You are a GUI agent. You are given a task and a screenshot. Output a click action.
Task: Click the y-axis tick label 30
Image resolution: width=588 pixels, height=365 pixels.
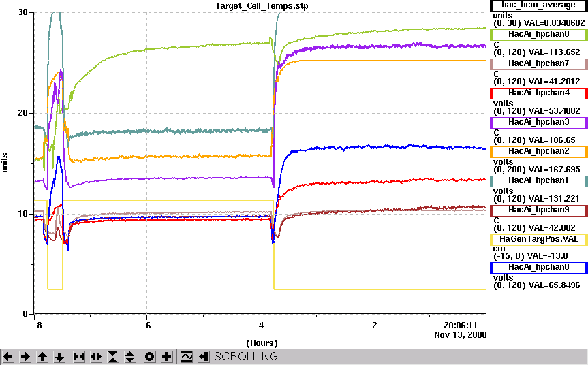pos(23,12)
